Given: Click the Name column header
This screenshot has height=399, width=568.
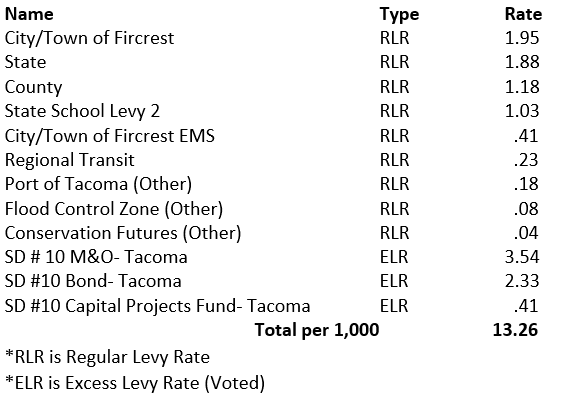Looking at the screenshot, I should click(x=29, y=14).
